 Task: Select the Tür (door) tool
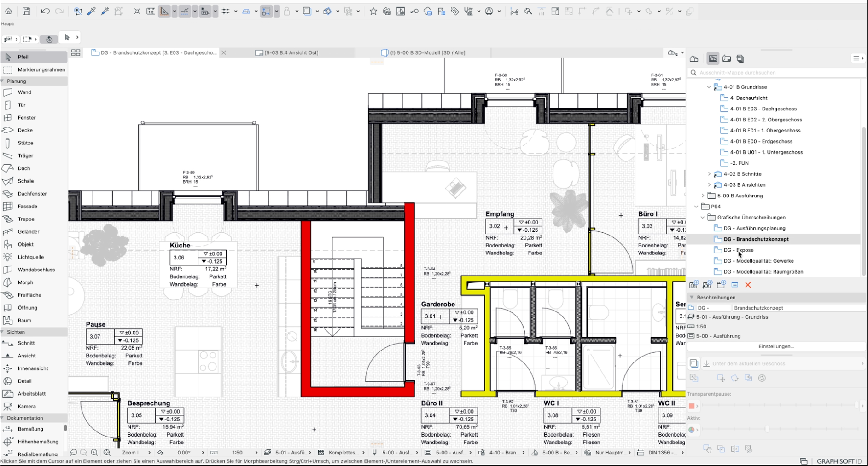point(34,105)
